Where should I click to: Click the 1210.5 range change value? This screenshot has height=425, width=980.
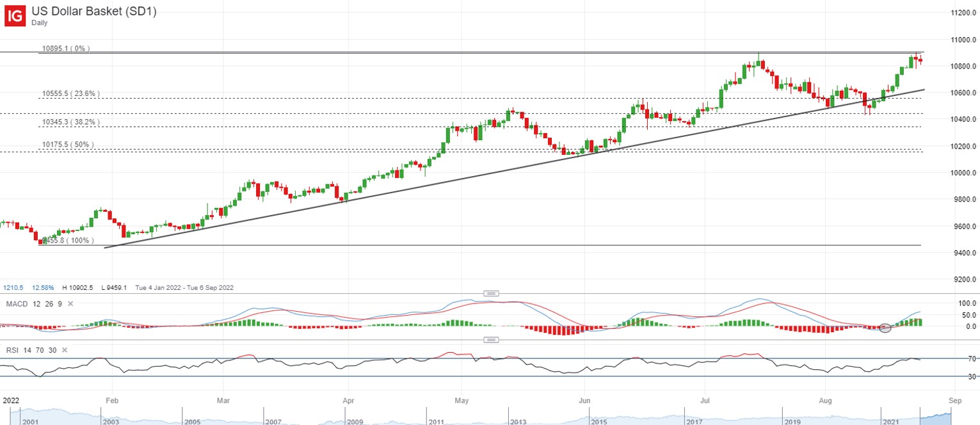pyautogui.click(x=15, y=288)
